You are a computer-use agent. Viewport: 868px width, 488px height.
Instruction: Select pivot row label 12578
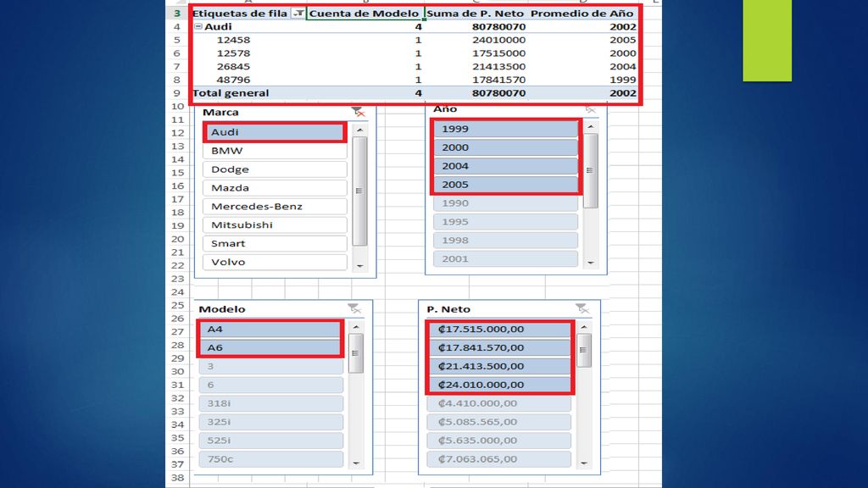click(x=234, y=53)
